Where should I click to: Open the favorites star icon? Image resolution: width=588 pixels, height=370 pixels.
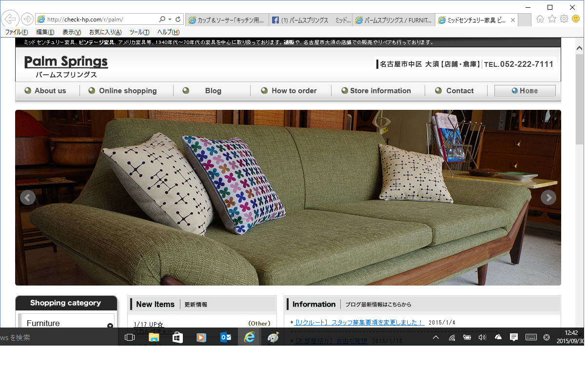pos(552,19)
